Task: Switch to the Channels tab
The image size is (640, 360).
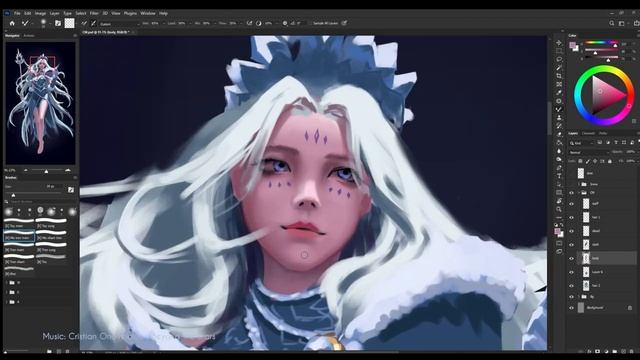Action: (588, 133)
